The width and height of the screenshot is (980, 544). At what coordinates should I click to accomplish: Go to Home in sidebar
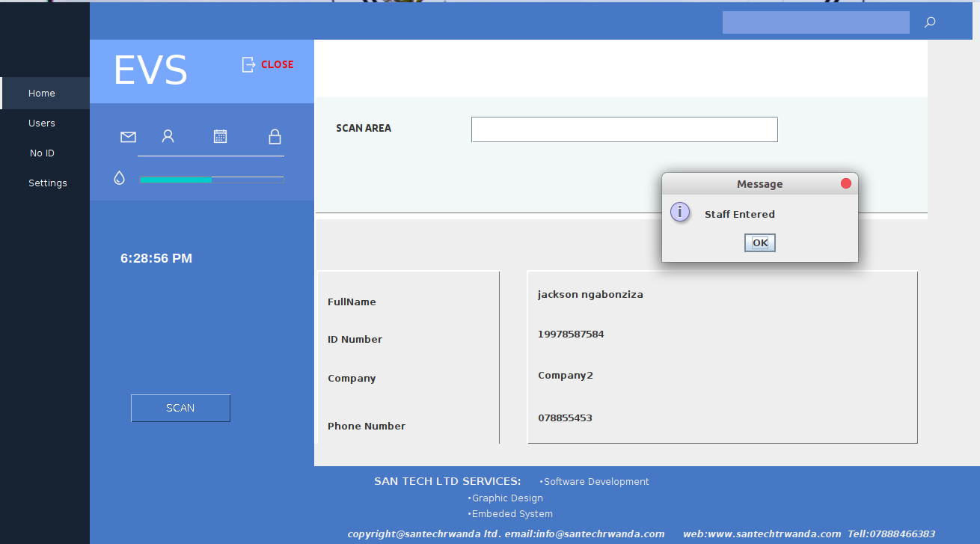[x=42, y=94]
